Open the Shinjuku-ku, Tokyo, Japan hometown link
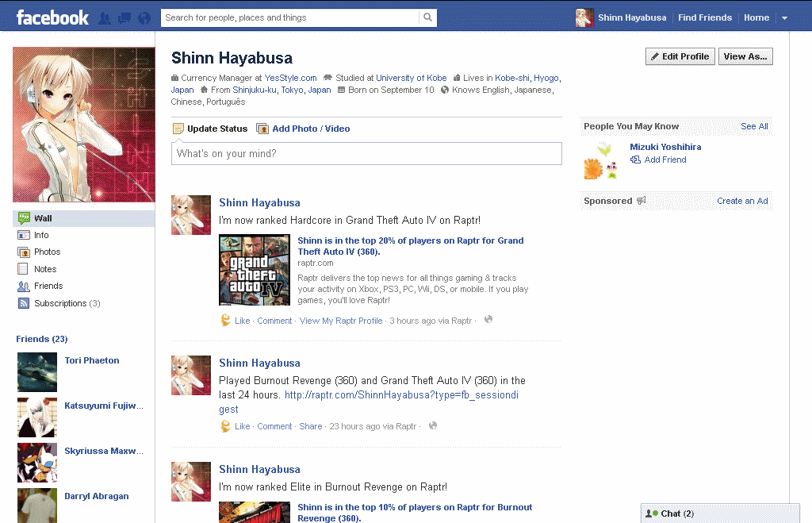The width and height of the screenshot is (812, 523). click(282, 90)
